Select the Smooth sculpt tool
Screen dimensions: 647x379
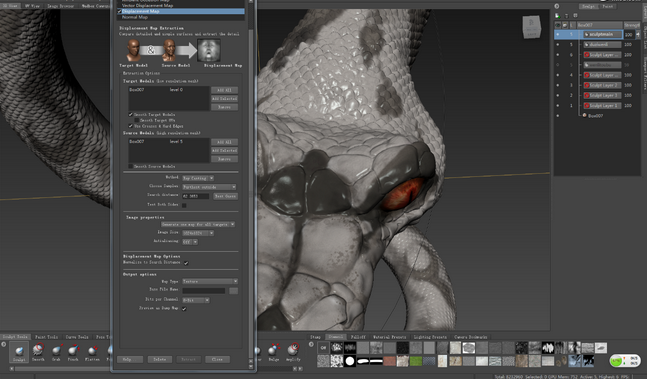(x=38, y=352)
